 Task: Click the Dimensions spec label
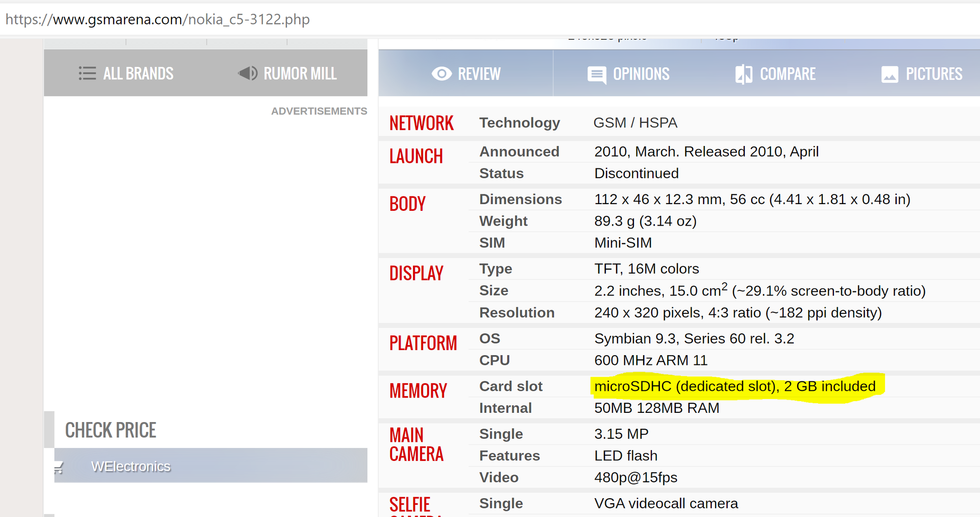pos(520,199)
